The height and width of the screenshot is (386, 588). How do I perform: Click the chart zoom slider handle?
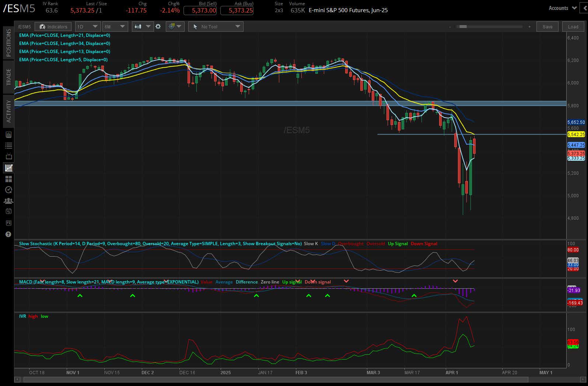coord(463,27)
